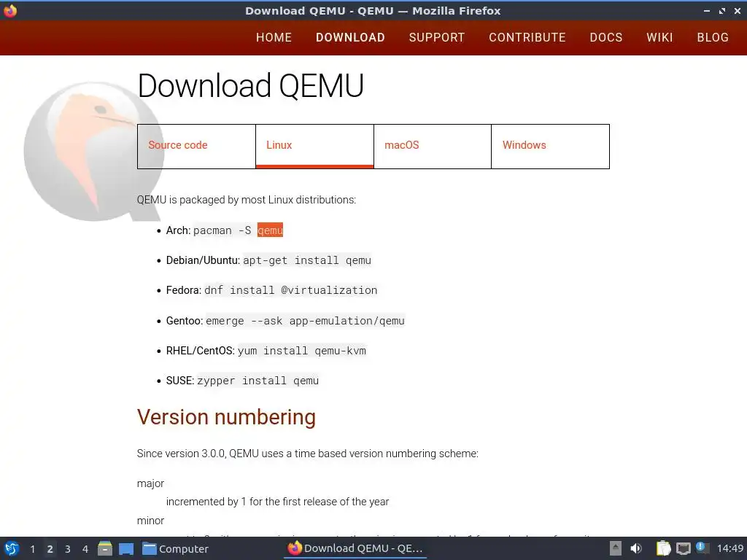Click the 'zypper install qemu' command
The image size is (747, 560).
pyautogui.click(x=258, y=381)
